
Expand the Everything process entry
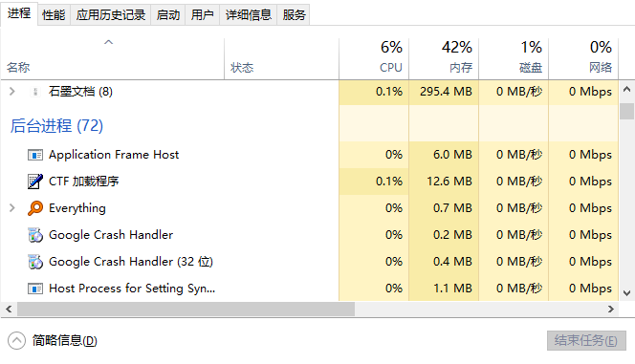[x=12, y=208]
